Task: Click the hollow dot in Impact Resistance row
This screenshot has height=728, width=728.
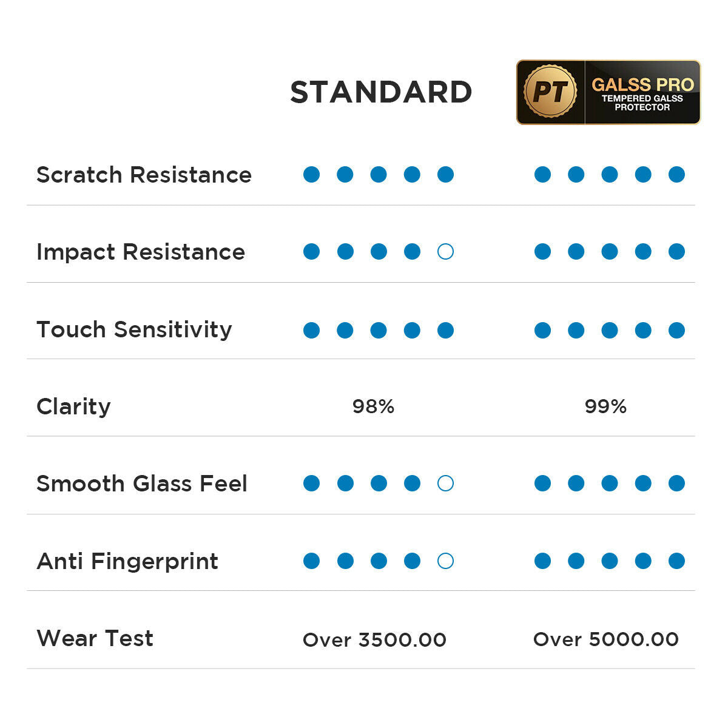Action: point(445,252)
